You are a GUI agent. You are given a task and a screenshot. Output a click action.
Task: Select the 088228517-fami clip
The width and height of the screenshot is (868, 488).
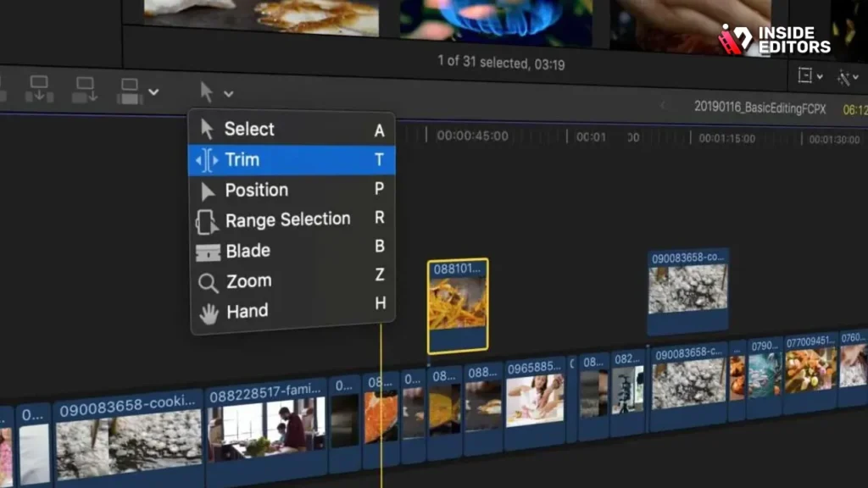pos(265,429)
